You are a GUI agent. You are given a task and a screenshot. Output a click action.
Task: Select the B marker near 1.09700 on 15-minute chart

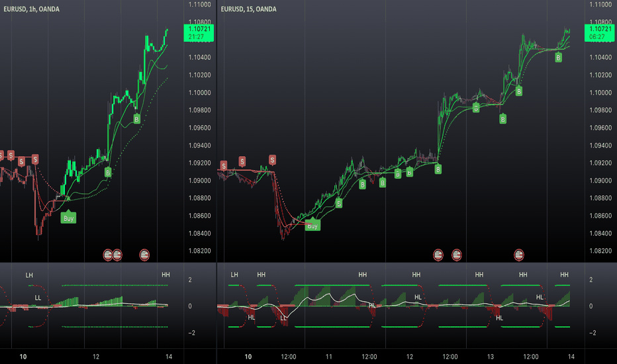pyautogui.click(x=502, y=119)
